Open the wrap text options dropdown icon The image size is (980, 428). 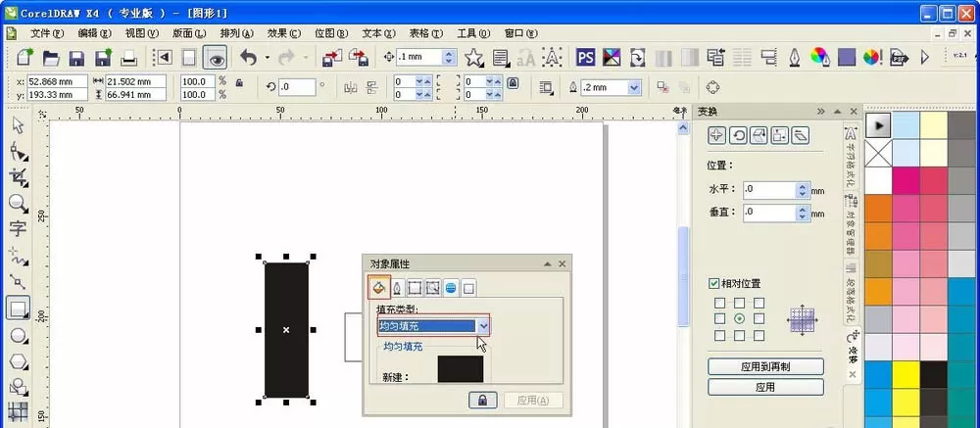[546, 87]
